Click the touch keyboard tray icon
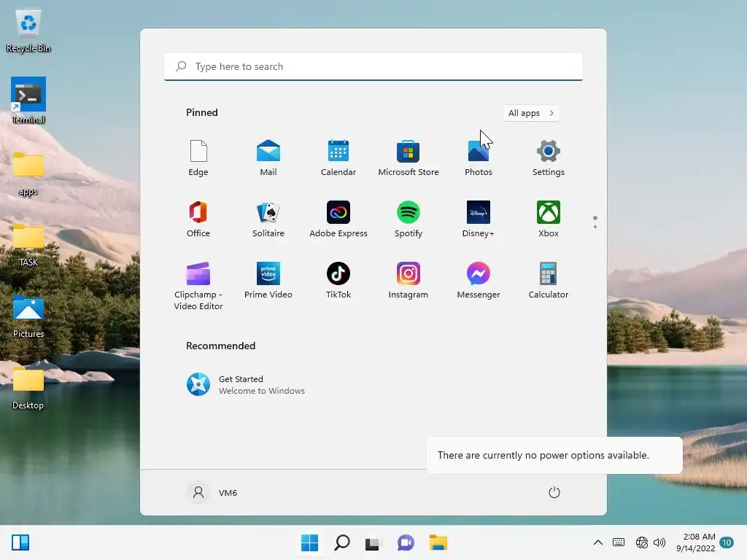Screen dimensions: 747x560 tap(619, 542)
